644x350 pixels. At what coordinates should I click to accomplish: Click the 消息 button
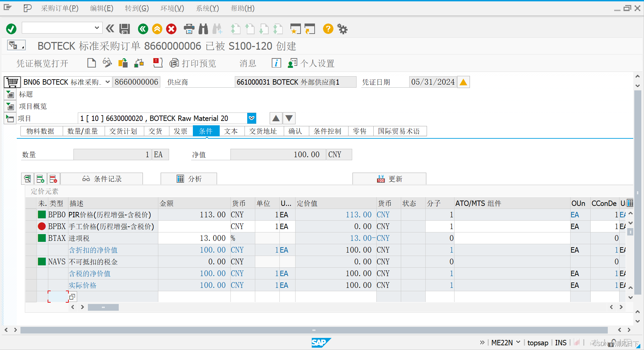click(248, 63)
